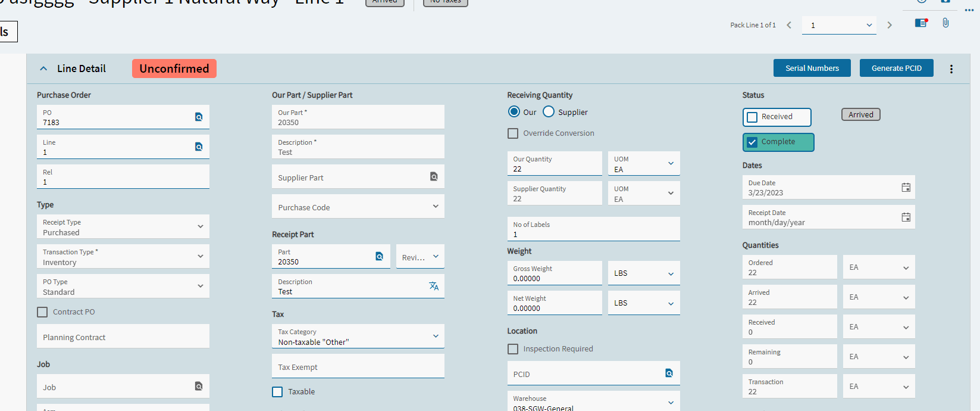Viewport: 980px width, 411px height.
Task: Click the Line field search icon
Action: (199, 147)
